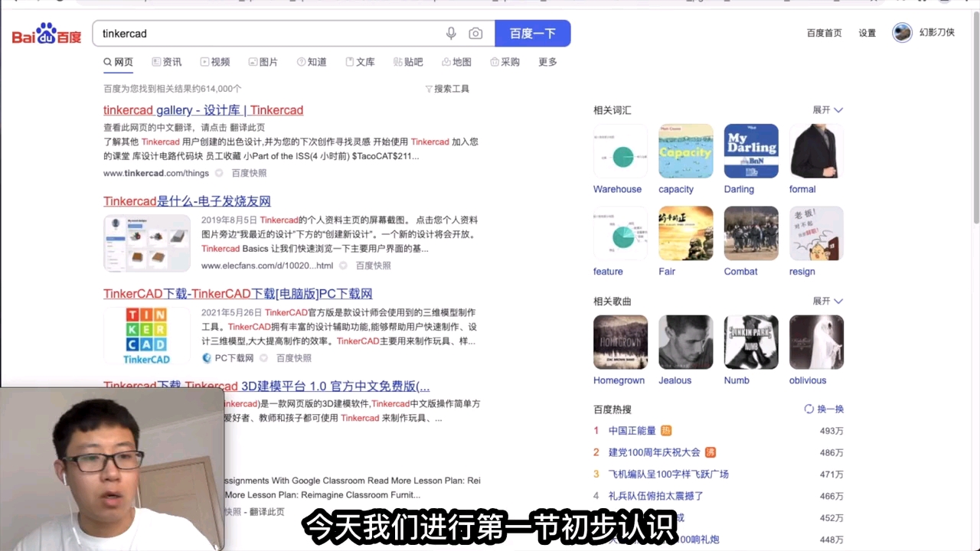Open 设置 in the top bar
980x551 pixels.
coord(867,33)
